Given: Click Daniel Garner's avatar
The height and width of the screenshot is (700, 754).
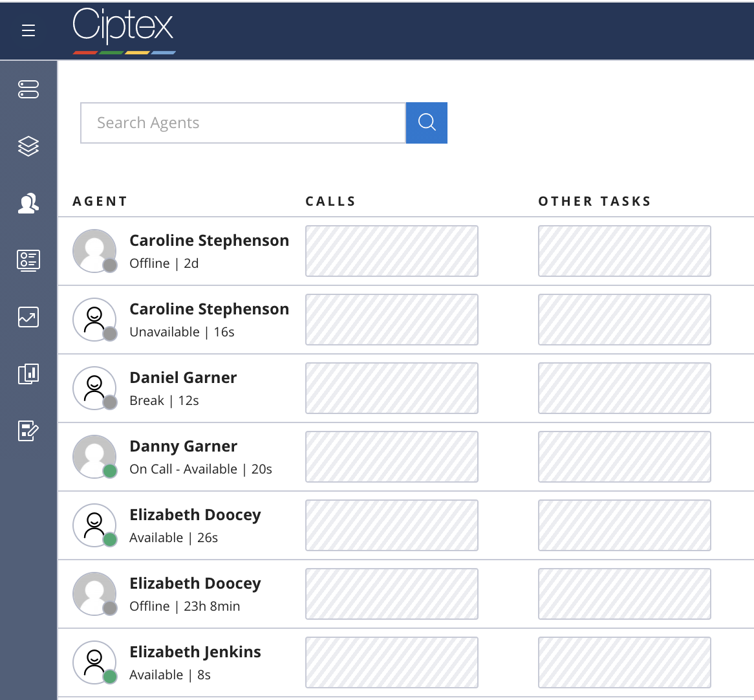Looking at the screenshot, I should pyautogui.click(x=94, y=388).
